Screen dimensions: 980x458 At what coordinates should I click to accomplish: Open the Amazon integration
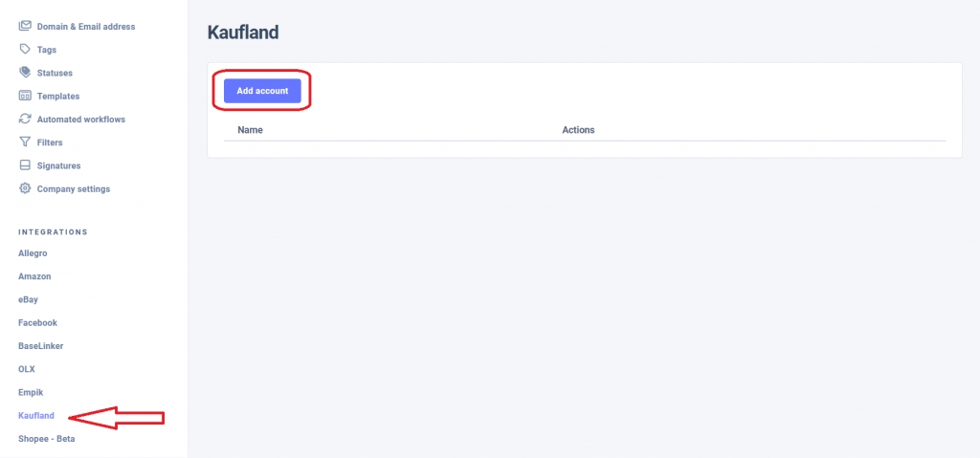click(x=34, y=276)
